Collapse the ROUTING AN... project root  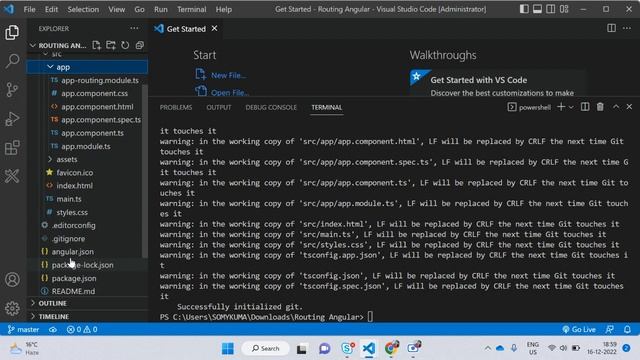point(59,45)
